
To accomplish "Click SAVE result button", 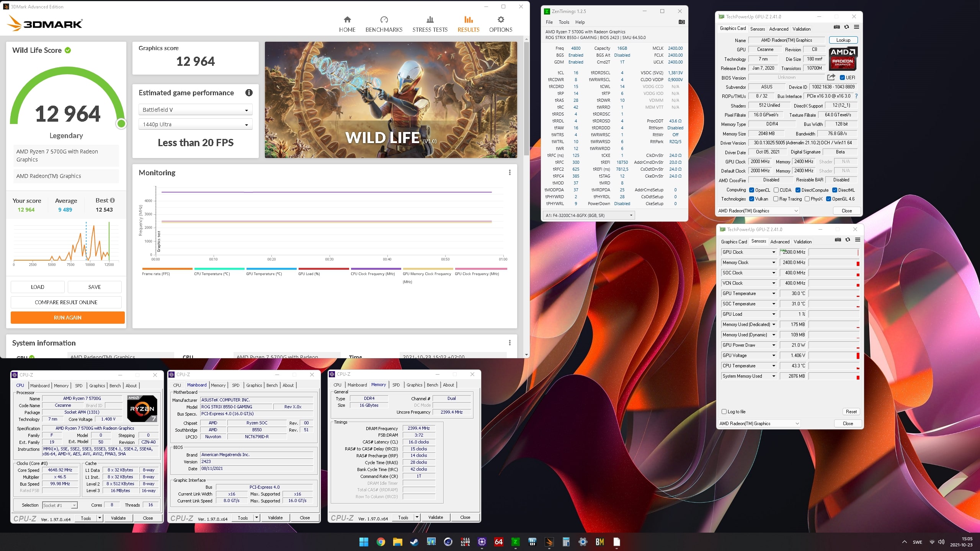I will coord(95,287).
